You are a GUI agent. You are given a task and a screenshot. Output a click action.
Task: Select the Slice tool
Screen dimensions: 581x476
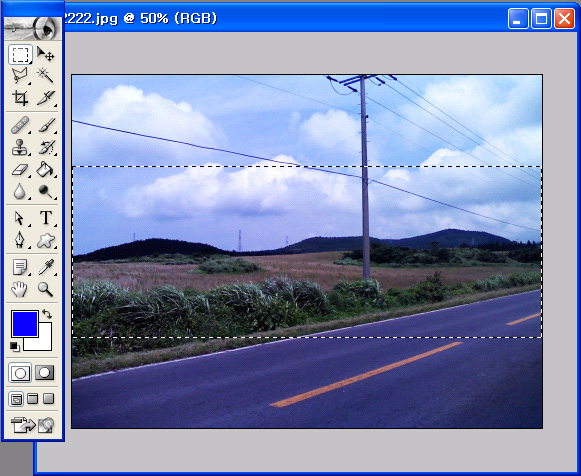coord(46,98)
